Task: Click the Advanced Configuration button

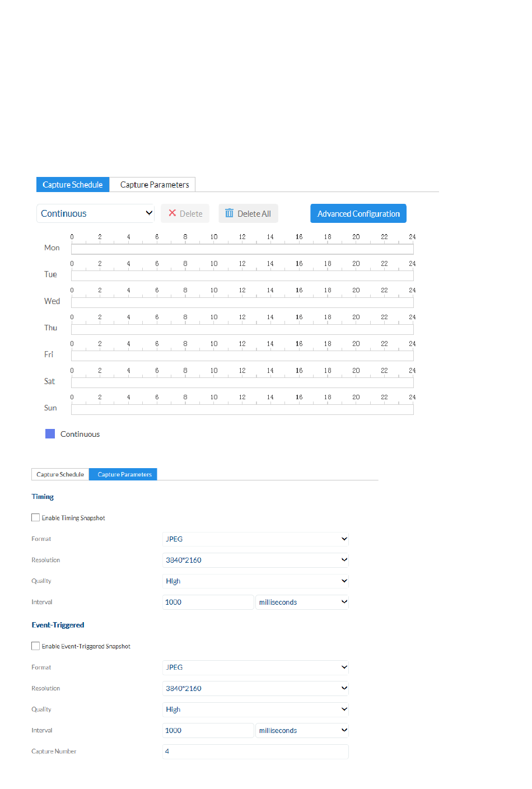Action: (x=358, y=213)
